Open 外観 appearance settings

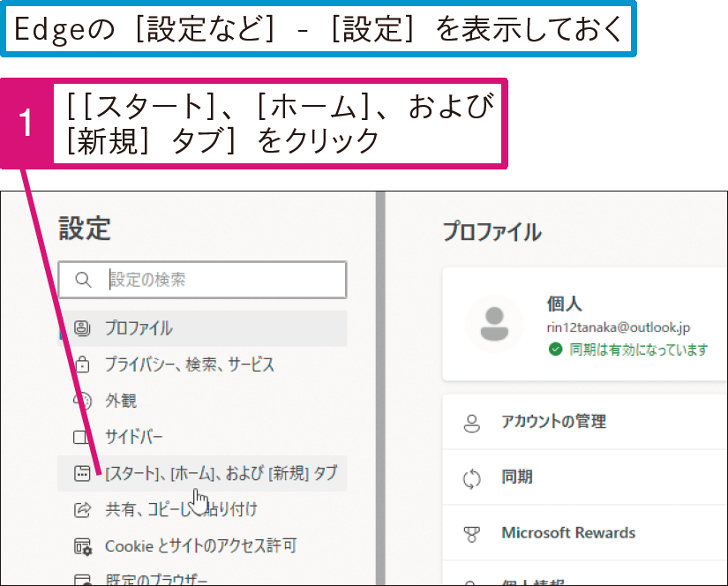point(202,401)
